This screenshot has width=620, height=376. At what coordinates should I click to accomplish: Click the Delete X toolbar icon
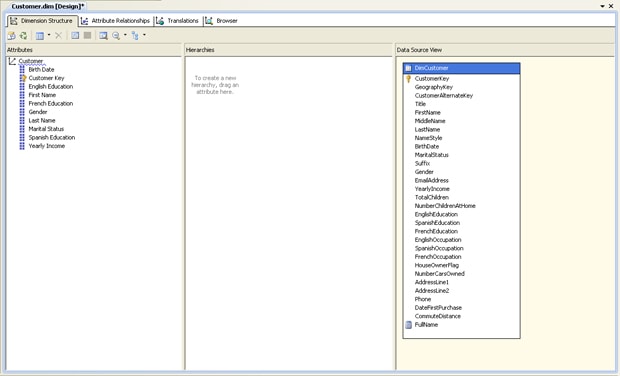point(59,36)
